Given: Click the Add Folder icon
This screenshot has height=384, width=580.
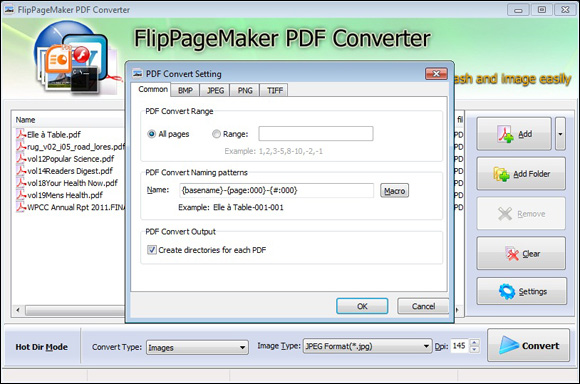Looking at the screenshot, I should coord(502,174).
